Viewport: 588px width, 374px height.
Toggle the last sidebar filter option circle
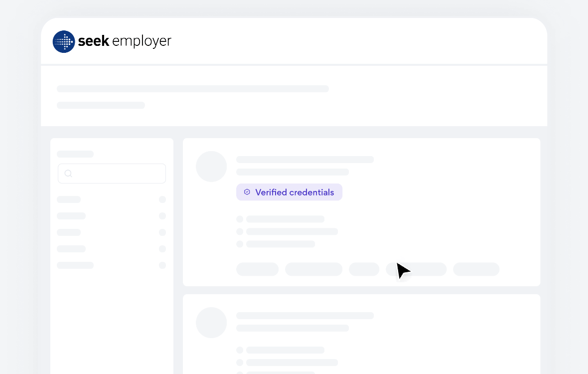[x=162, y=265]
